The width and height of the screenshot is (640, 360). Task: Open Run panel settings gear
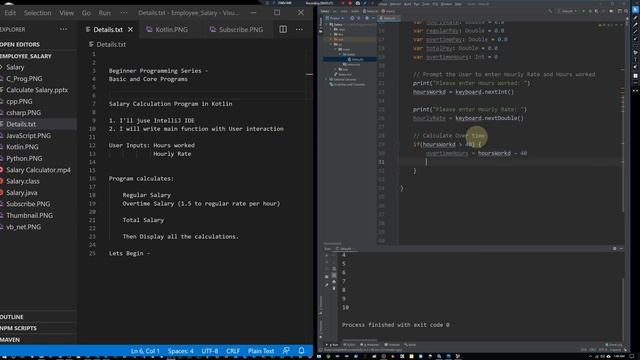(x=614, y=248)
